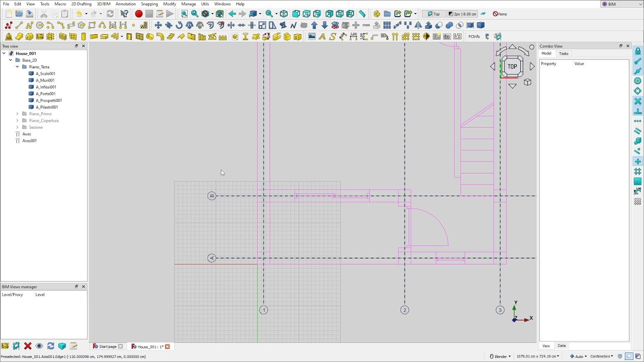Click the What's This help cursor icon
644x362 pixels.
[x=124, y=14]
